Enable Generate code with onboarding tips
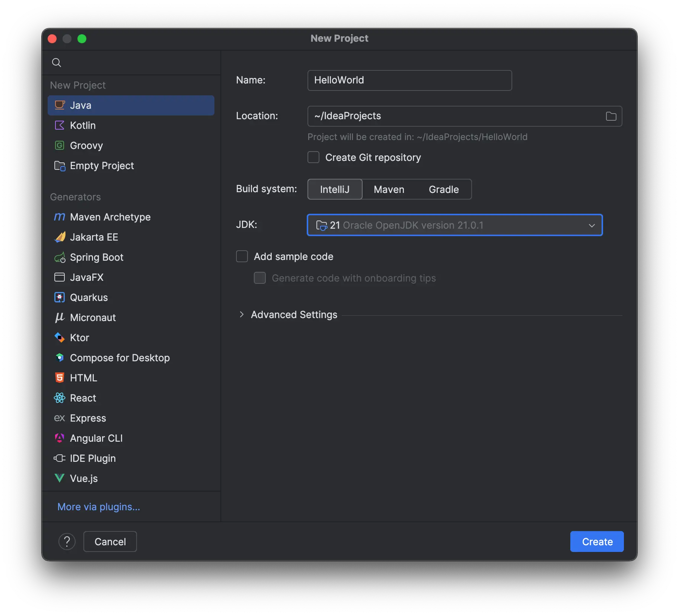Viewport: 679px width, 616px height. pyautogui.click(x=259, y=278)
